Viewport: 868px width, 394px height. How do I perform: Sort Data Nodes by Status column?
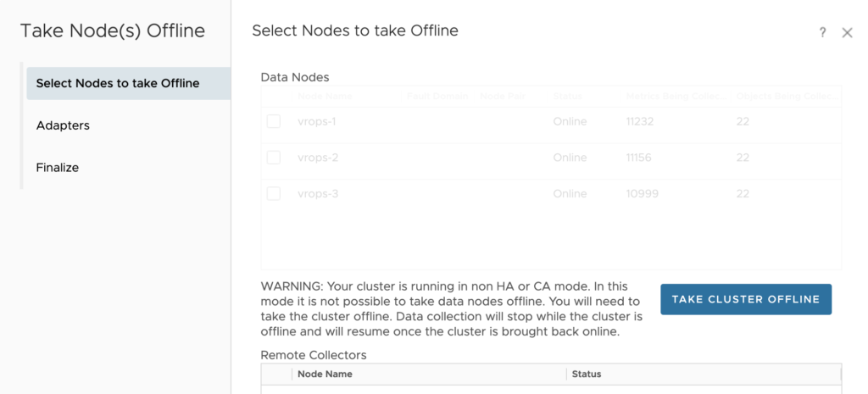pyautogui.click(x=568, y=97)
